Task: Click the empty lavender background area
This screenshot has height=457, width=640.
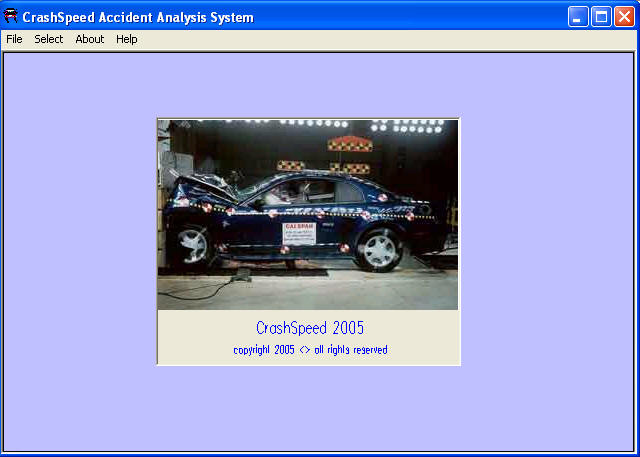Action: 80,250
